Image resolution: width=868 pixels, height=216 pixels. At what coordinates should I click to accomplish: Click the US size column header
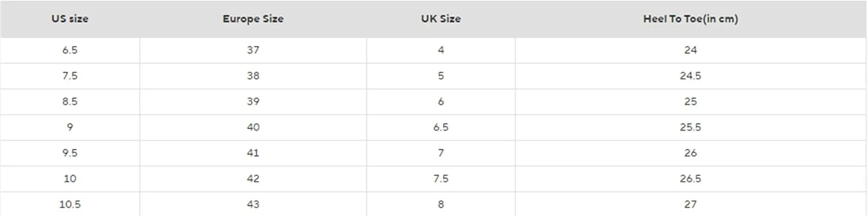click(69, 19)
